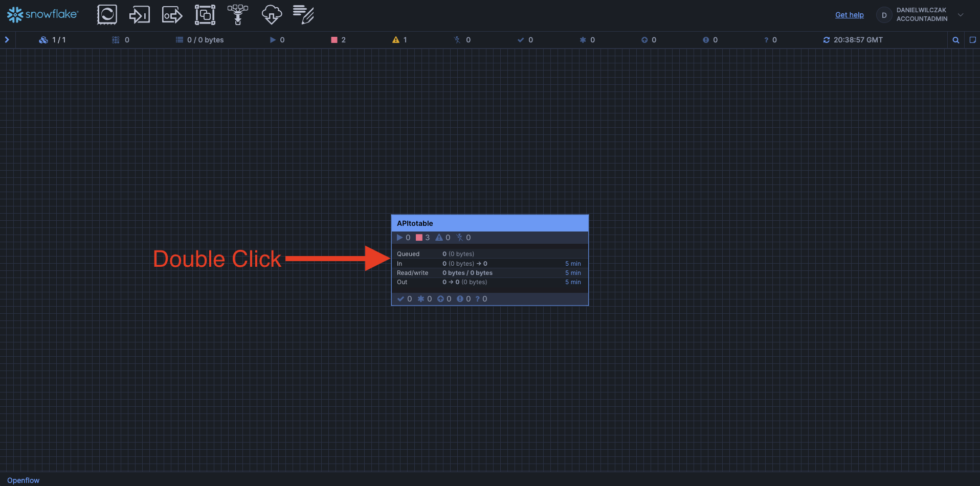Click the D user avatar circle

pos(884,15)
